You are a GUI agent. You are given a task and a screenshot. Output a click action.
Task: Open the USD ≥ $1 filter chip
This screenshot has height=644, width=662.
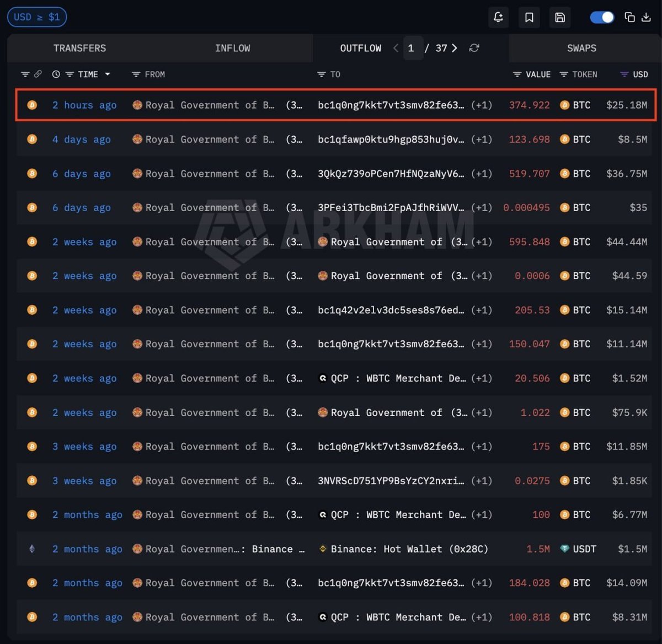pos(37,17)
